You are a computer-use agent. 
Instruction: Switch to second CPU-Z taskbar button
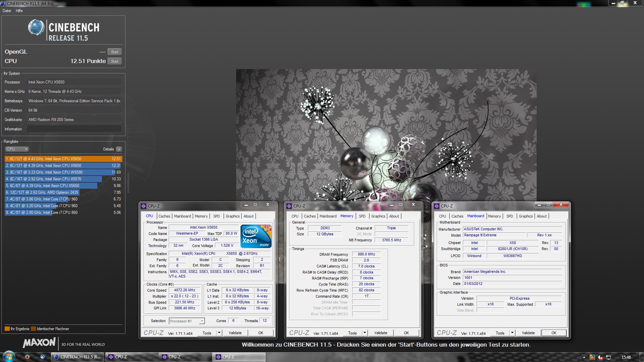(185, 357)
